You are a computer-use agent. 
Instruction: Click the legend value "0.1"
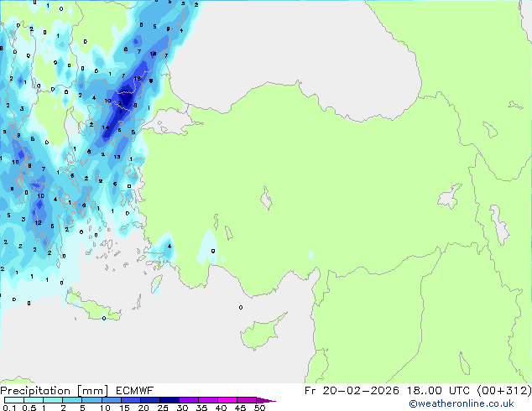coord(9,408)
